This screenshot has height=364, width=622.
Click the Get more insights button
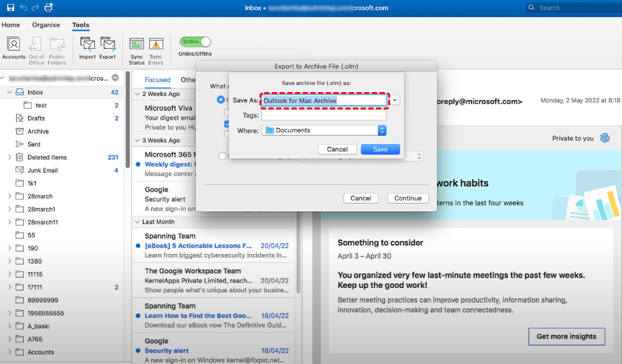[x=566, y=336]
